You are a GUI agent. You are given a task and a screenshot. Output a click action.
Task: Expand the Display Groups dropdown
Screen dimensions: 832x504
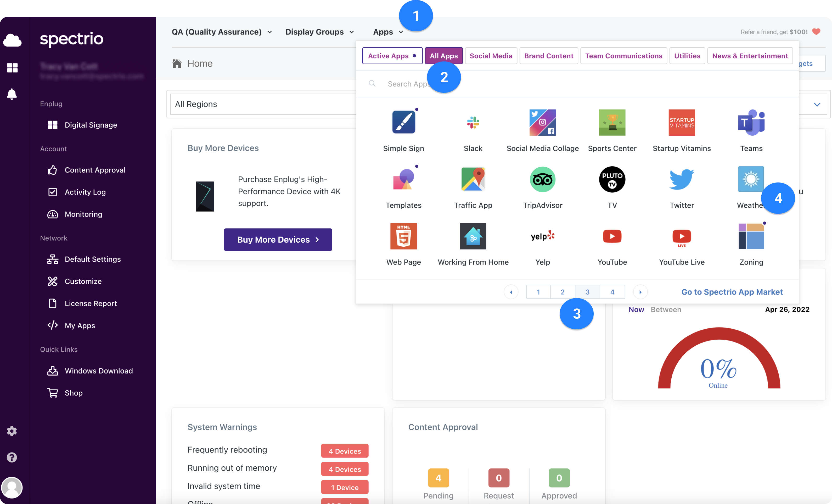tap(320, 32)
